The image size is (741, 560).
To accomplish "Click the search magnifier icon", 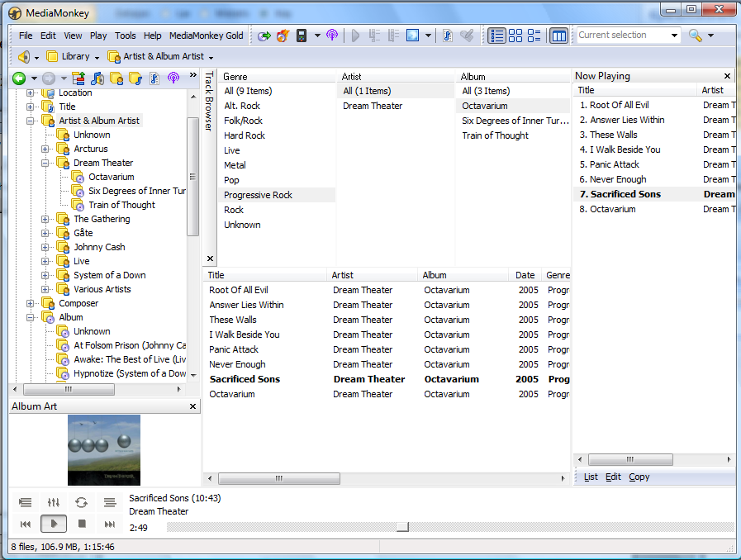I will [x=696, y=36].
